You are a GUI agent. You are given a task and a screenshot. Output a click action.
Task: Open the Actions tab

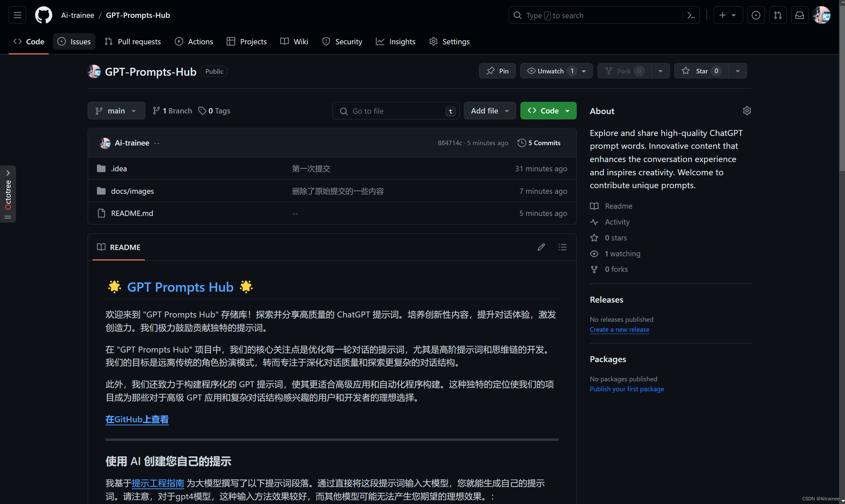point(194,41)
